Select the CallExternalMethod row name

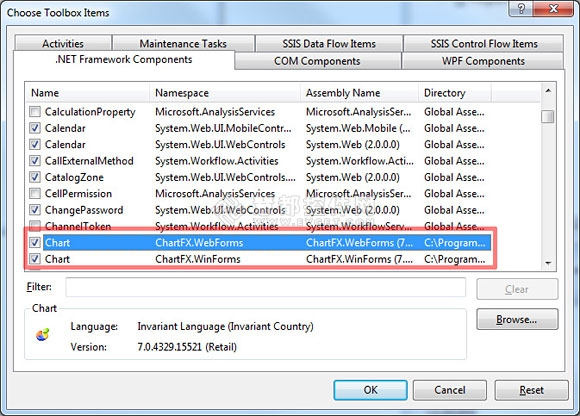(x=89, y=161)
